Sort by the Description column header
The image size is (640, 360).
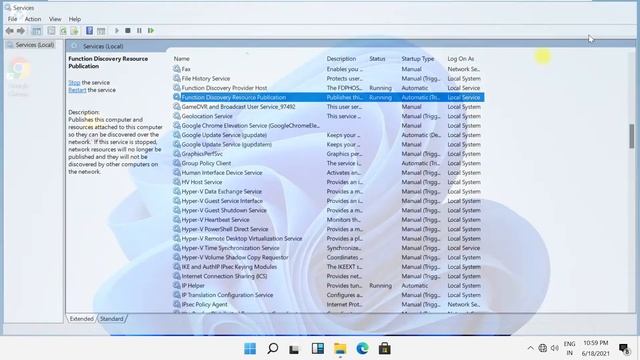click(341, 59)
